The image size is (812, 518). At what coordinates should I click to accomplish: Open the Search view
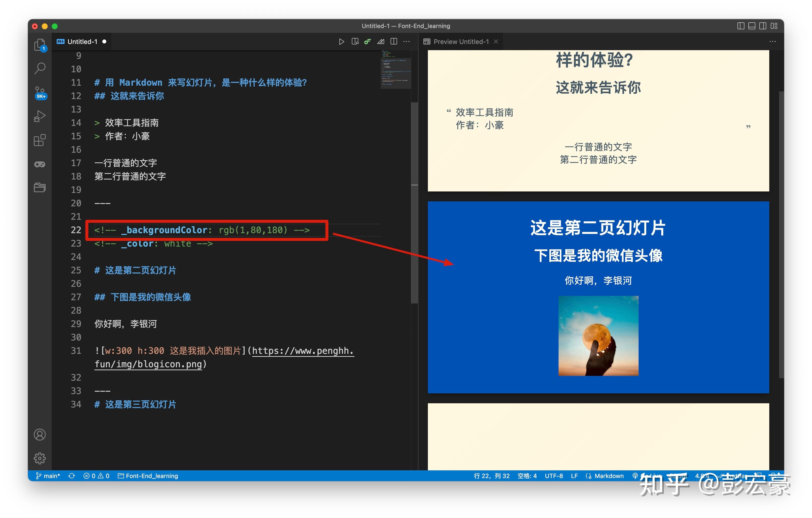(40, 68)
